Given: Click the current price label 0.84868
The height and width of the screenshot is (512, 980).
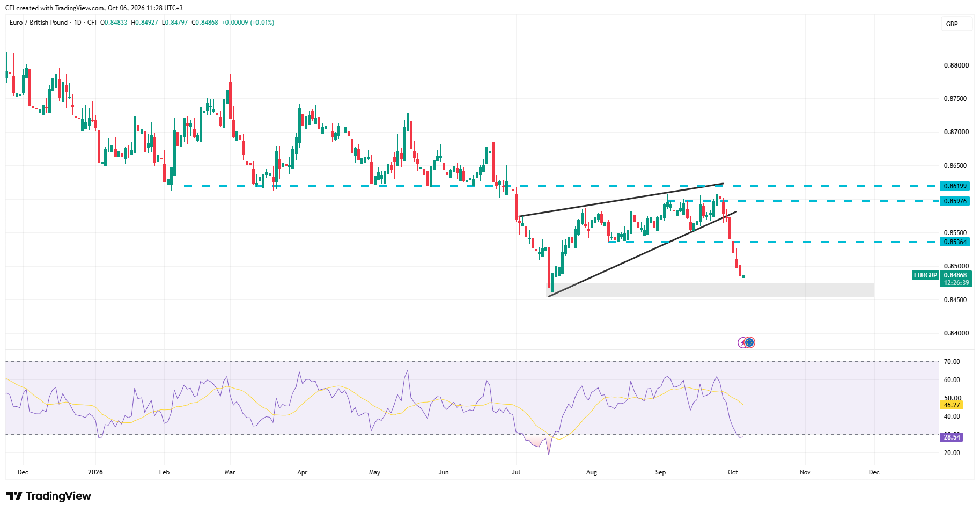Looking at the screenshot, I should [956, 275].
